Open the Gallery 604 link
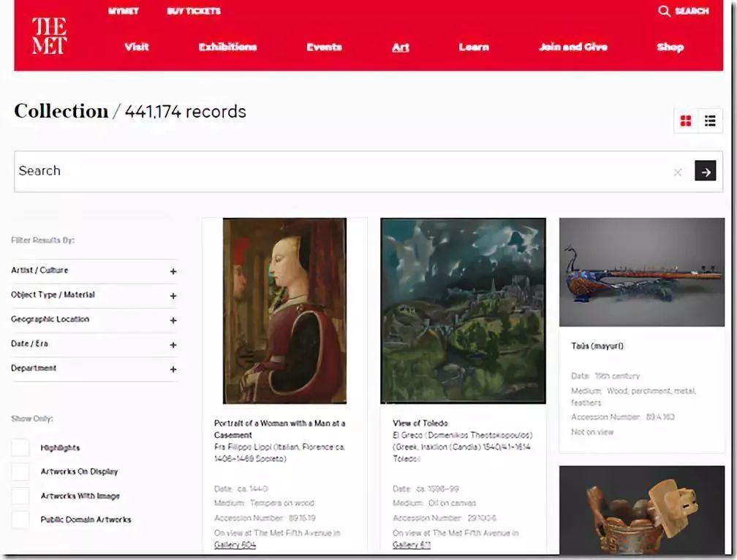 (235, 545)
